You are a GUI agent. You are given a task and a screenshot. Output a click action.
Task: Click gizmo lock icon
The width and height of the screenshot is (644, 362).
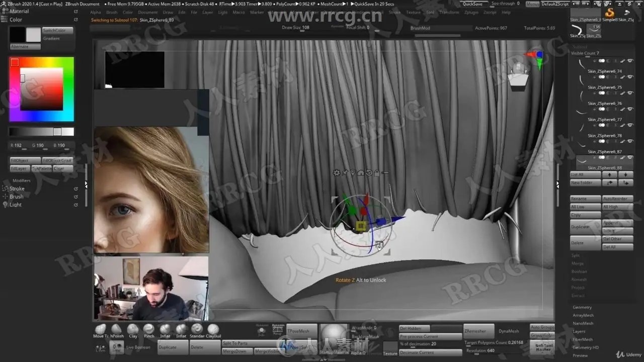[376, 172]
